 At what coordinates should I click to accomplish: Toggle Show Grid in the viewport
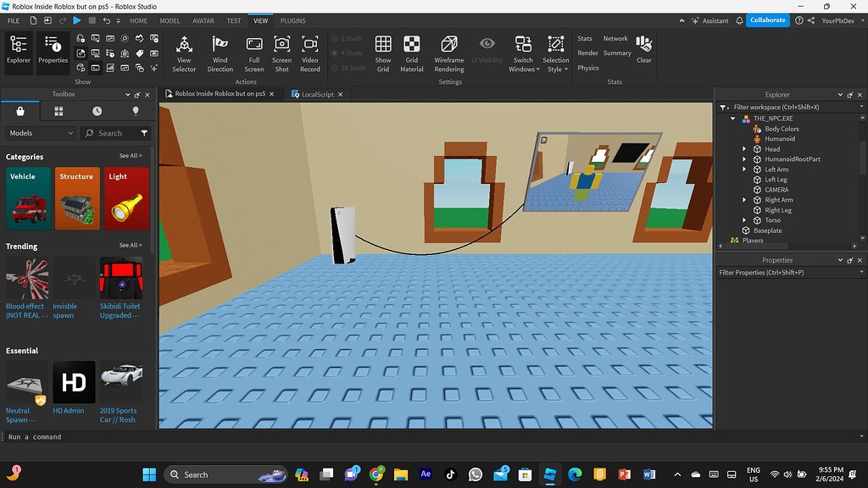click(383, 52)
